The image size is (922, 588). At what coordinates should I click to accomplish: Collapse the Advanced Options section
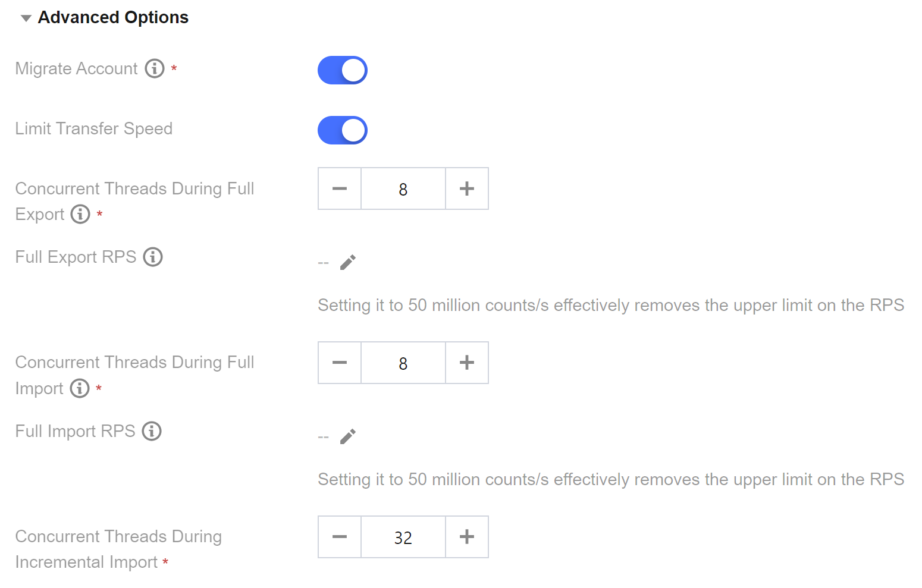26,18
